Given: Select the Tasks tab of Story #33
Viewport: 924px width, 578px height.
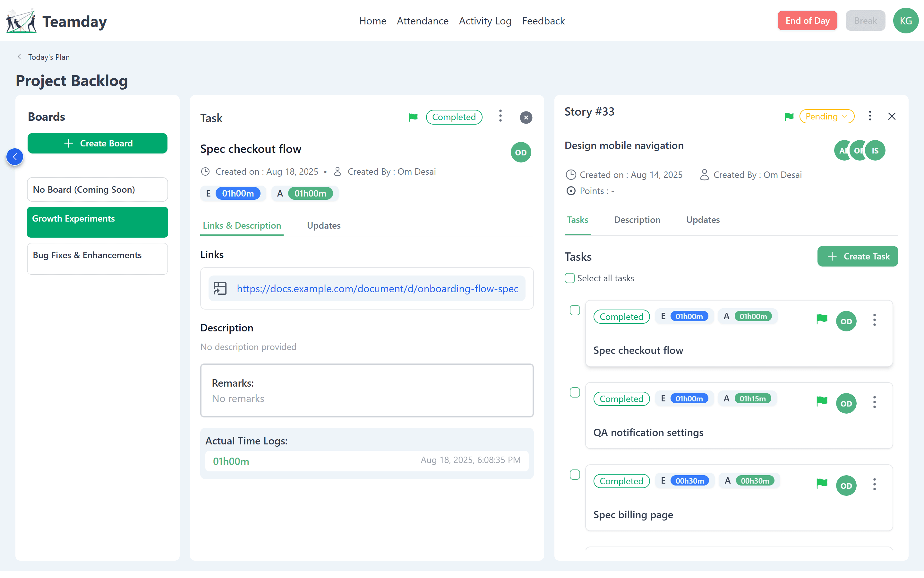Looking at the screenshot, I should (577, 220).
